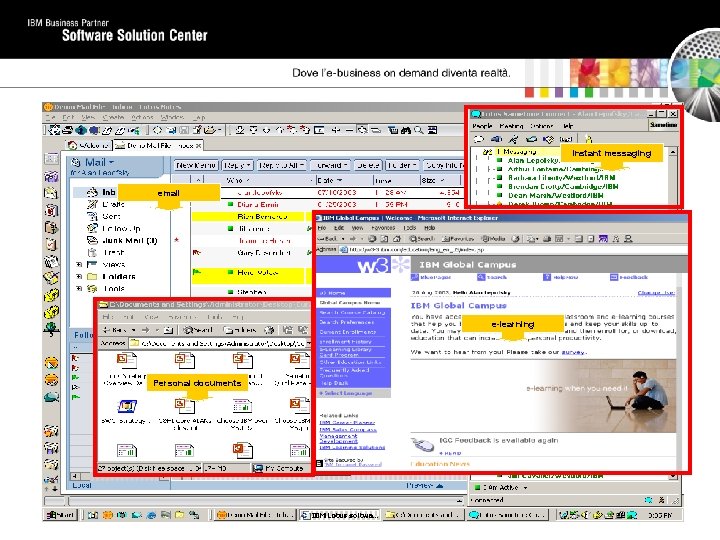Viewport: 720px width, 540px height.
Task: Switch to the Welcome tab
Action: pos(88,146)
